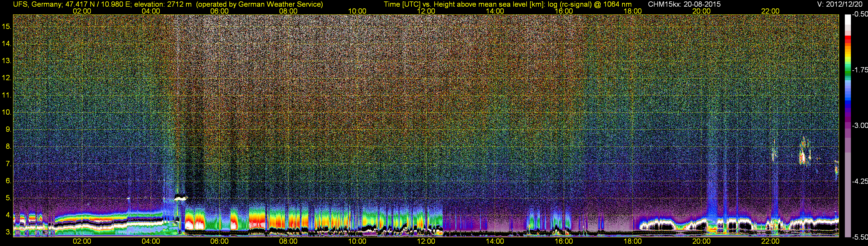Click the '15.' height axis label

pos(7,26)
